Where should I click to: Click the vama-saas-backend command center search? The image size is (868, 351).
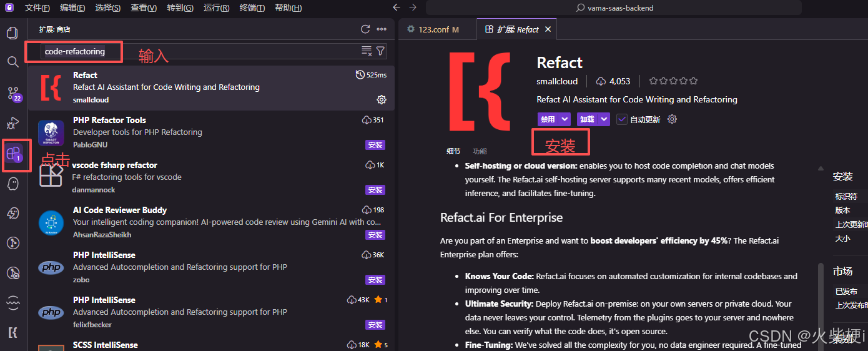(x=614, y=7)
